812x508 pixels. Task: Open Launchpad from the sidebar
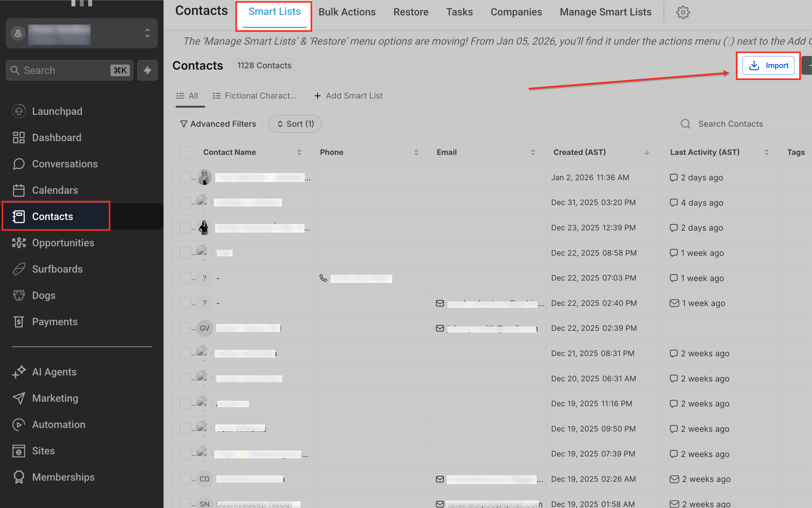click(x=57, y=111)
